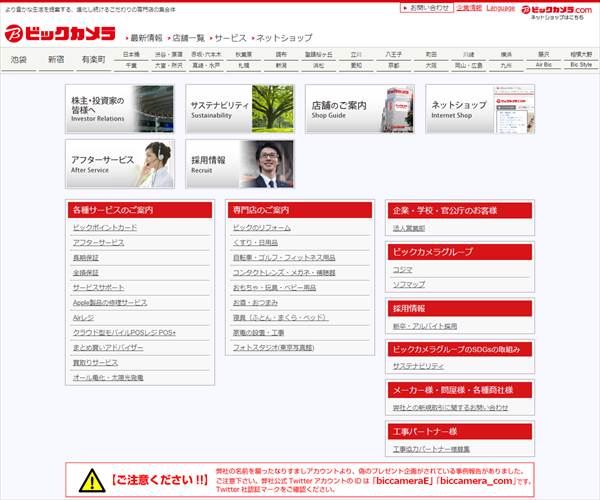
Task: Click the ビックカメラグループ red header
Action: 460,252
